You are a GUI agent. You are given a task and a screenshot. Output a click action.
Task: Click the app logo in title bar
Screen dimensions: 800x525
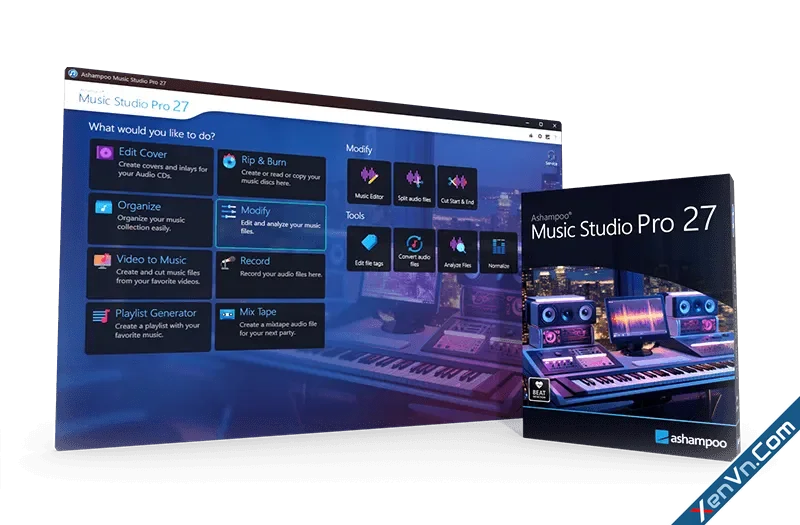pyautogui.click(x=73, y=73)
